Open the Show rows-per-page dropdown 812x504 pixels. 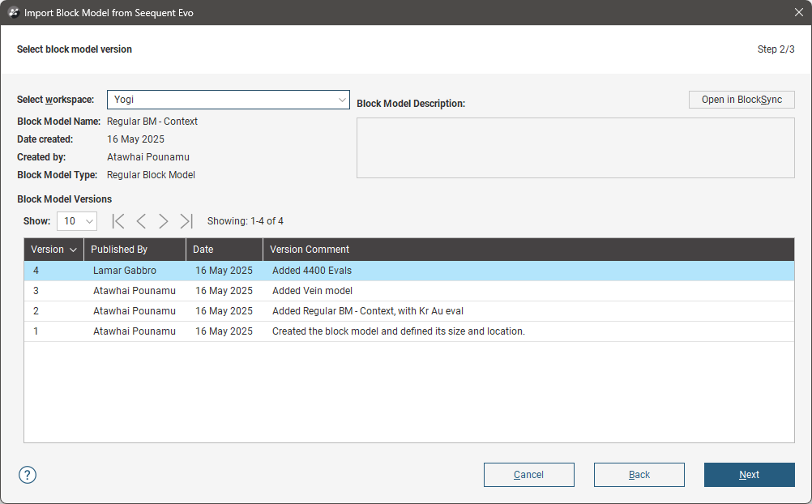(x=77, y=221)
